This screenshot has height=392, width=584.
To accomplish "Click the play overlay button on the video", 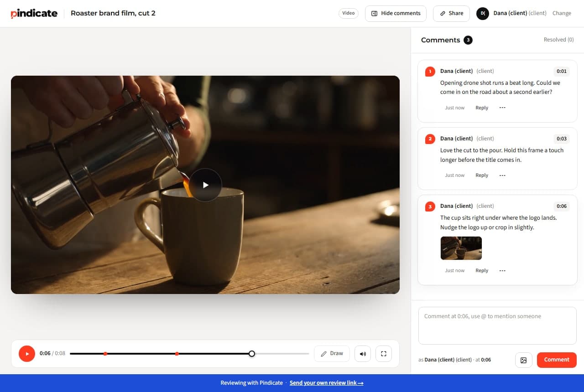I will (x=205, y=185).
